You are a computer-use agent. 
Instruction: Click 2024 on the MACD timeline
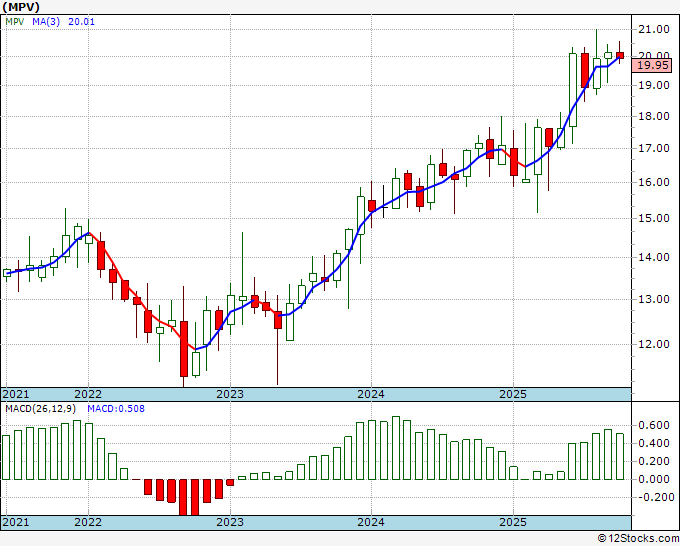[x=371, y=522]
